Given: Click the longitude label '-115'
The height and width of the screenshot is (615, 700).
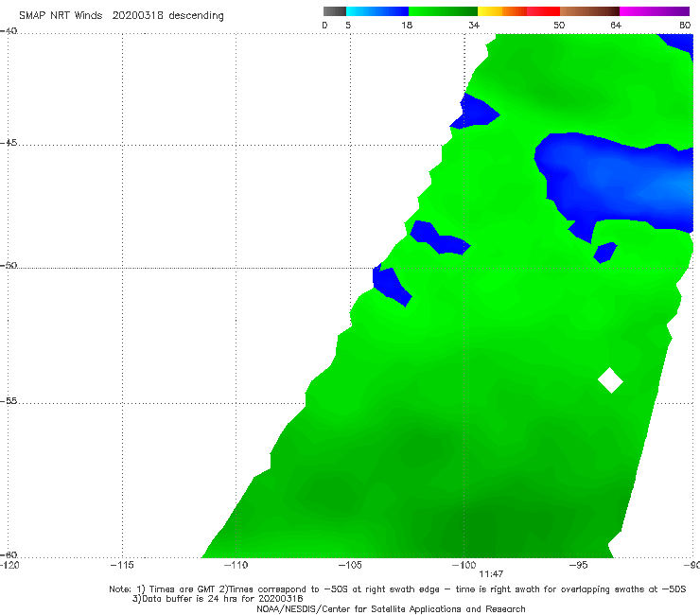Looking at the screenshot, I should (122, 565).
